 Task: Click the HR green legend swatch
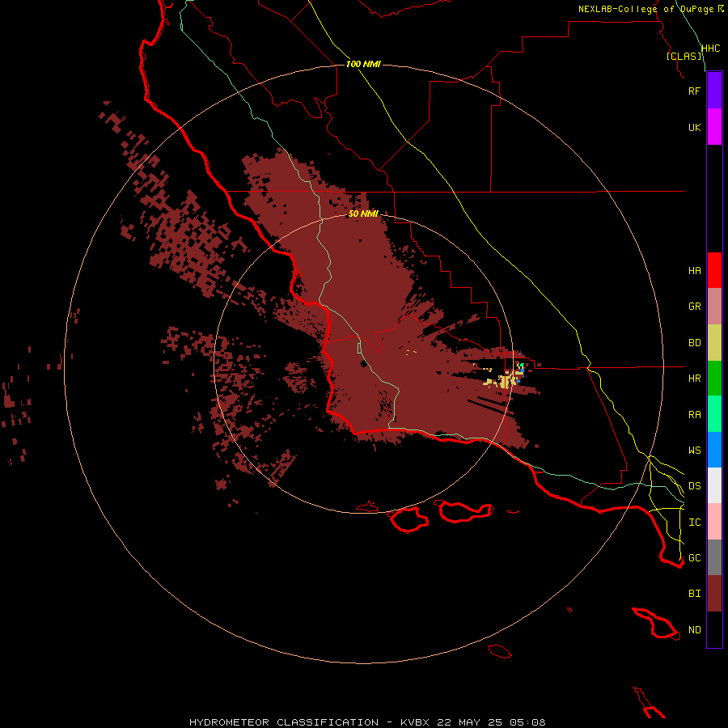coord(714,378)
